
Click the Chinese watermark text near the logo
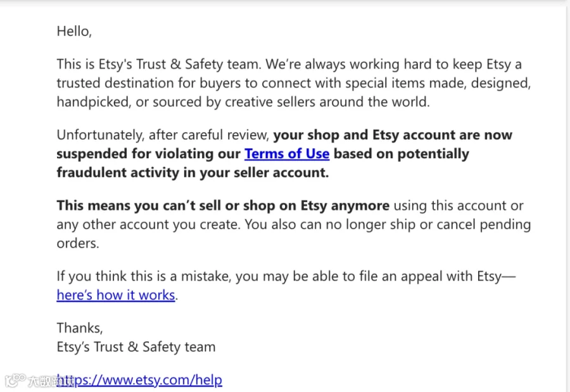(51, 381)
